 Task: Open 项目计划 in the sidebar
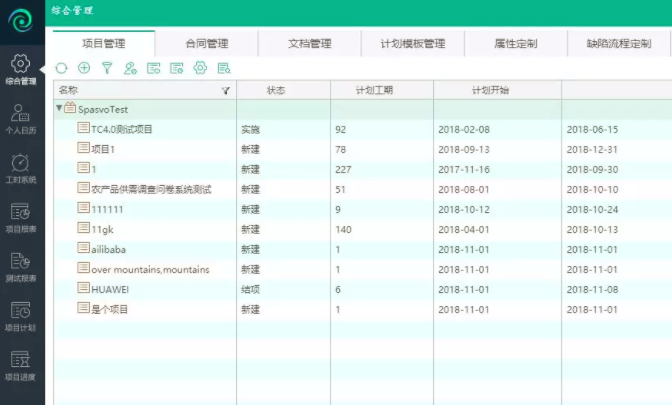[22, 315]
